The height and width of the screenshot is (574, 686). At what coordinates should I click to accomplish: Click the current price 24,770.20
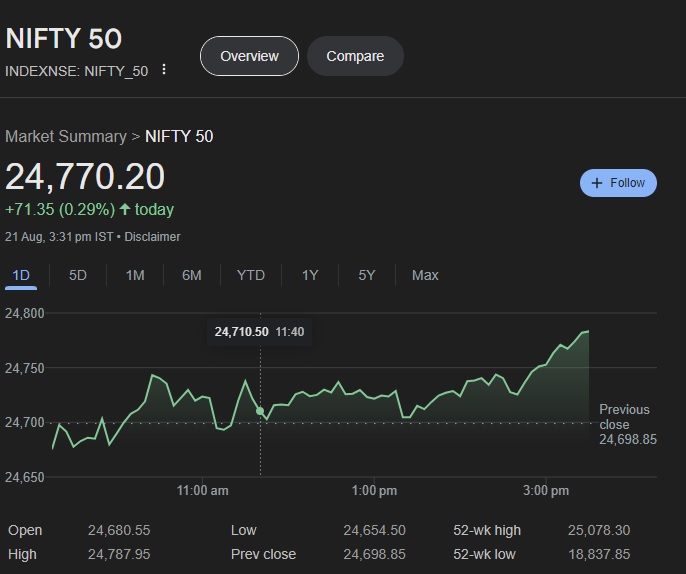(85, 177)
